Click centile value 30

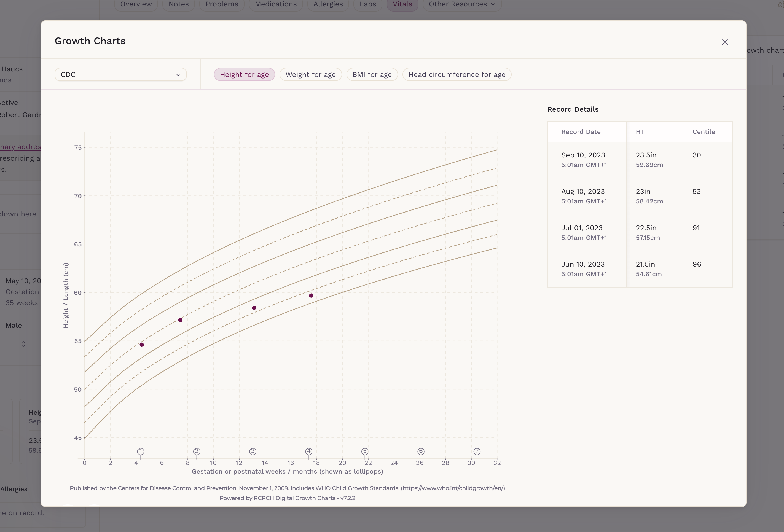(697, 155)
